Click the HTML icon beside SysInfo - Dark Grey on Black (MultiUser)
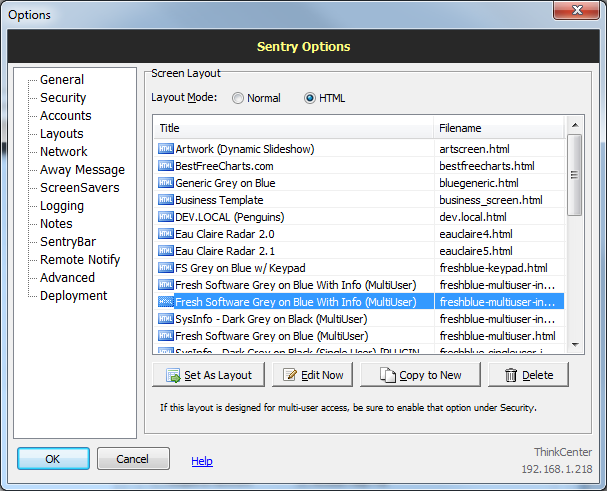Viewport: 607px width, 491px height. (x=166, y=319)
